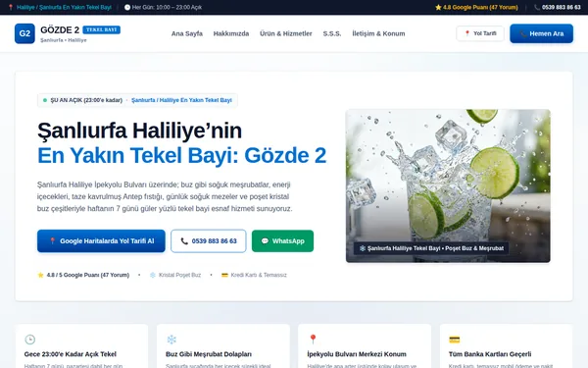Open the Hakkımızda menu item
Viewport: 588px width, 368px height.
click(231, 33)
